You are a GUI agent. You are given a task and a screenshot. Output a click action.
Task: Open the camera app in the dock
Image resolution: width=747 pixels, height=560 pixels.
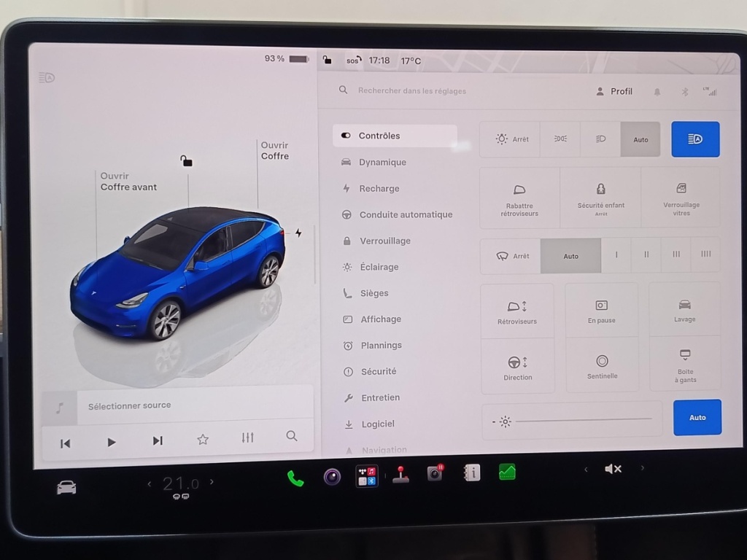coord(332,477)
